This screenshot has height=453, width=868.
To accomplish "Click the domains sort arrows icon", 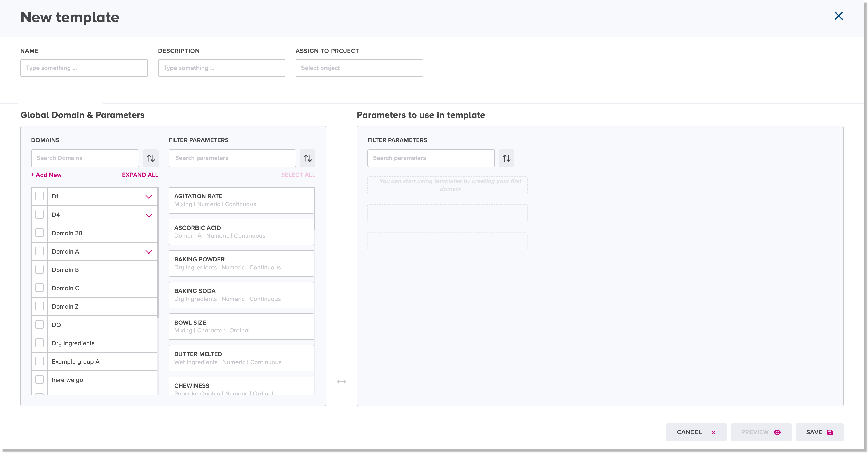I will click(x=151, y=158).
